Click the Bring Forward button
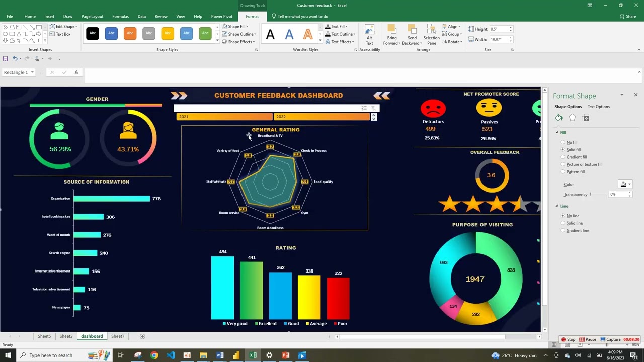The height and width of the screenshot is (362, 644). coord(391,35)
